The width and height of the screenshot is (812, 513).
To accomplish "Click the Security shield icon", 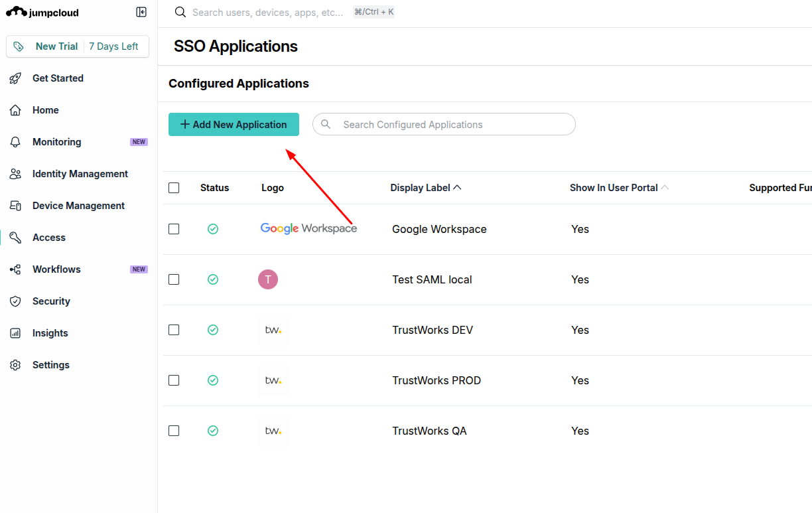I will click(15, 301).
